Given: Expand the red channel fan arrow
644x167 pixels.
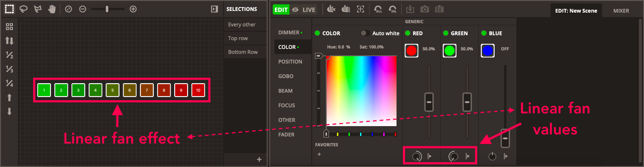Looking at the screenshot, I should [x=430, y=156].
